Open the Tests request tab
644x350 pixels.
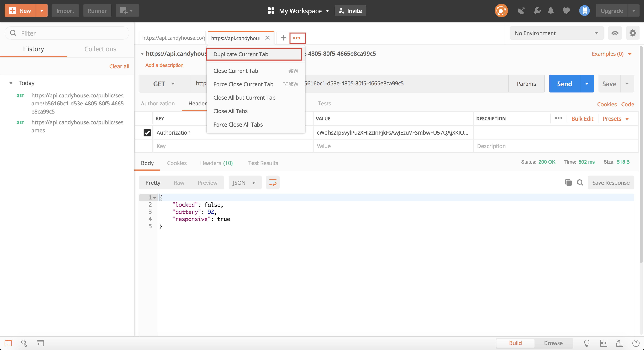pos(324,103)
